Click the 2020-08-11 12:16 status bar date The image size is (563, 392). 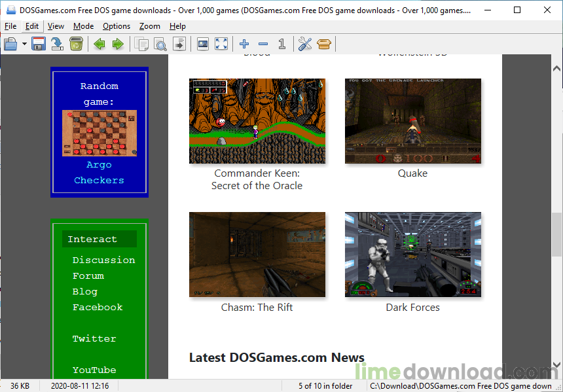click(80, 386)
